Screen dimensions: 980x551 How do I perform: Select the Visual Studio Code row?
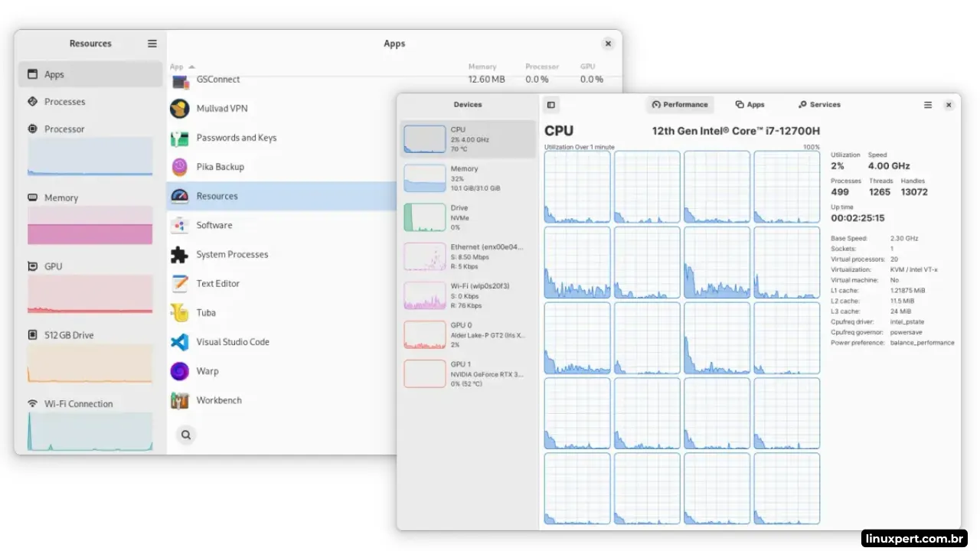click(x=282, y=342)
